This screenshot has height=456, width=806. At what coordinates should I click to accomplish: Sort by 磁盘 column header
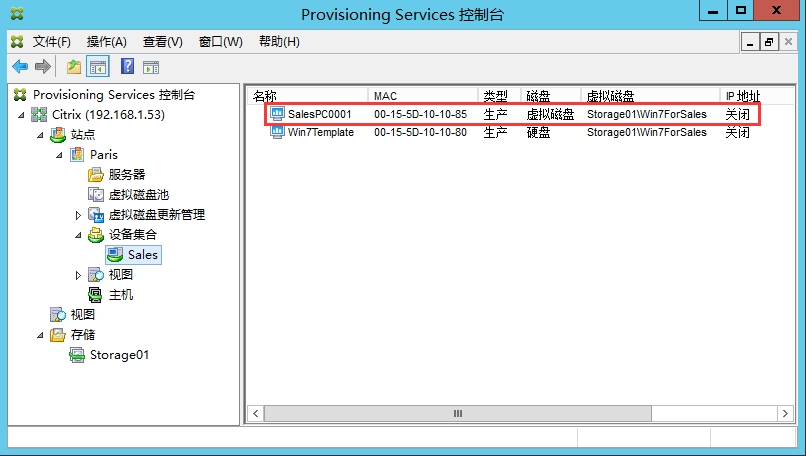(551, 96)
